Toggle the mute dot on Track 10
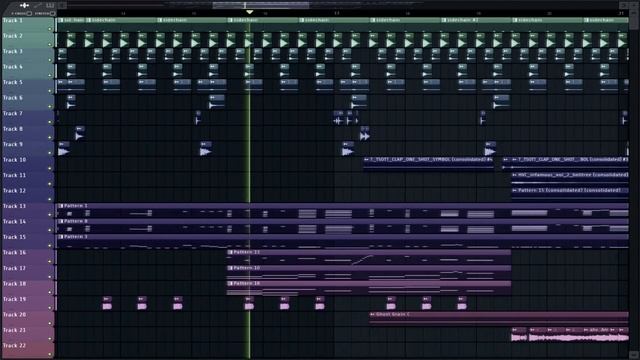 50,168
